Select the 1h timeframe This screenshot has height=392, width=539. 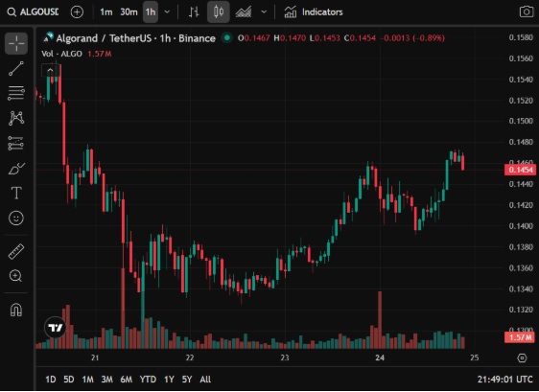pos(151,12)
